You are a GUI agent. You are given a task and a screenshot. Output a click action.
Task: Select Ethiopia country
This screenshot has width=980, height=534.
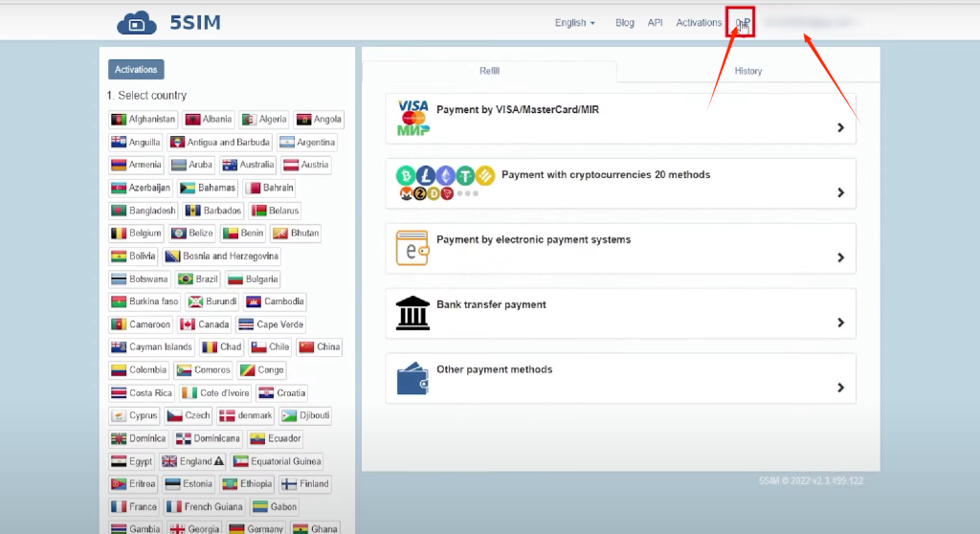pos(248,484)
